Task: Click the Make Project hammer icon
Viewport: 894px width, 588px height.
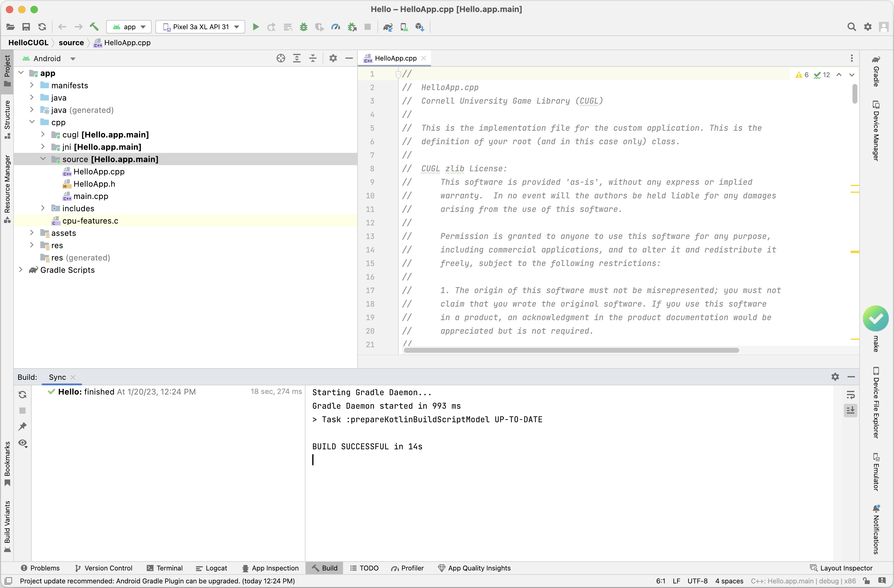Action: tap(94, 27)
